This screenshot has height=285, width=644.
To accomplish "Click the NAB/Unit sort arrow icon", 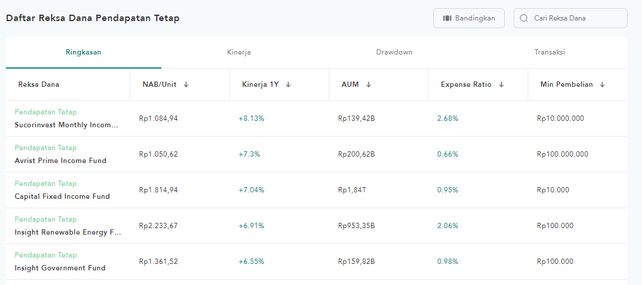I will click(186, 84).
